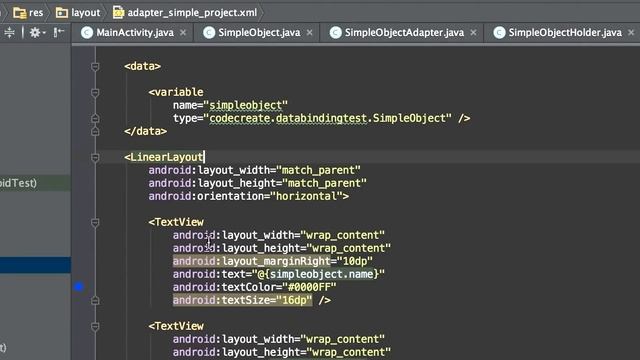
Task: Click the layout_width="match_parent" attribute
Action: [254, 170]
